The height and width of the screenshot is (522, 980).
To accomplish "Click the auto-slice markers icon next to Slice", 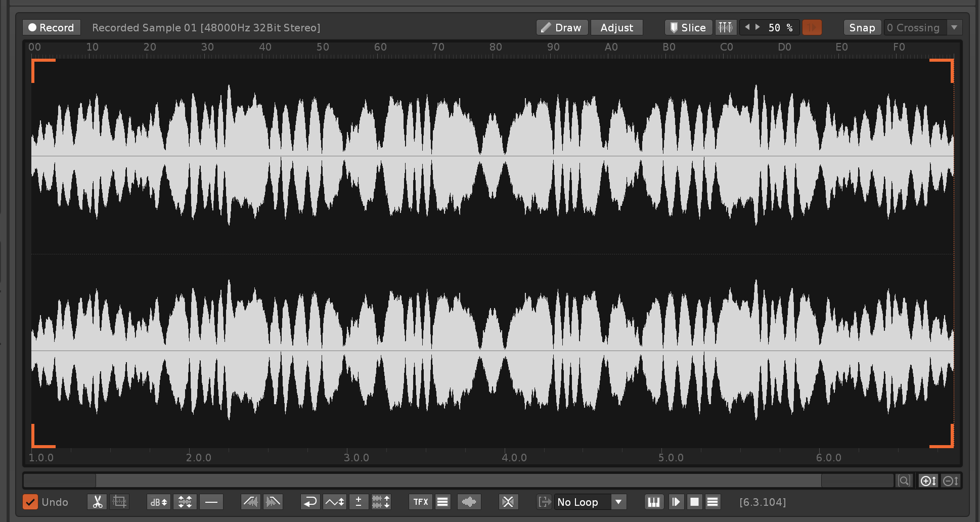I will tap(726, 27).
